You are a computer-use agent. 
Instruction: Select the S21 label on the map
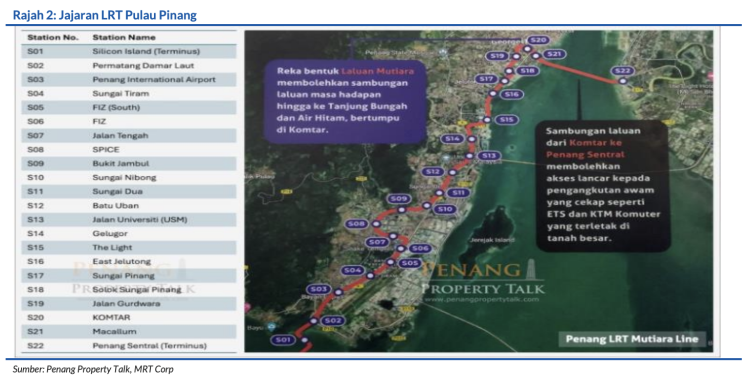tap(553, 54)
